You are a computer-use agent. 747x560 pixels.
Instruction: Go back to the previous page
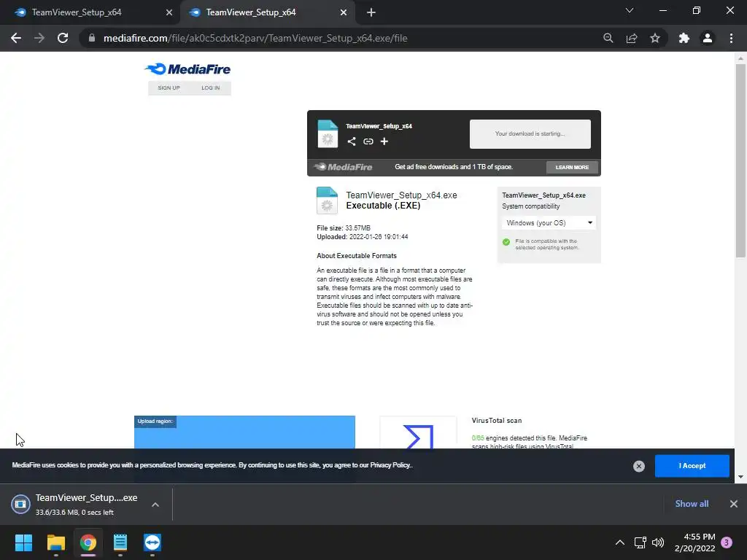(16, 38)
